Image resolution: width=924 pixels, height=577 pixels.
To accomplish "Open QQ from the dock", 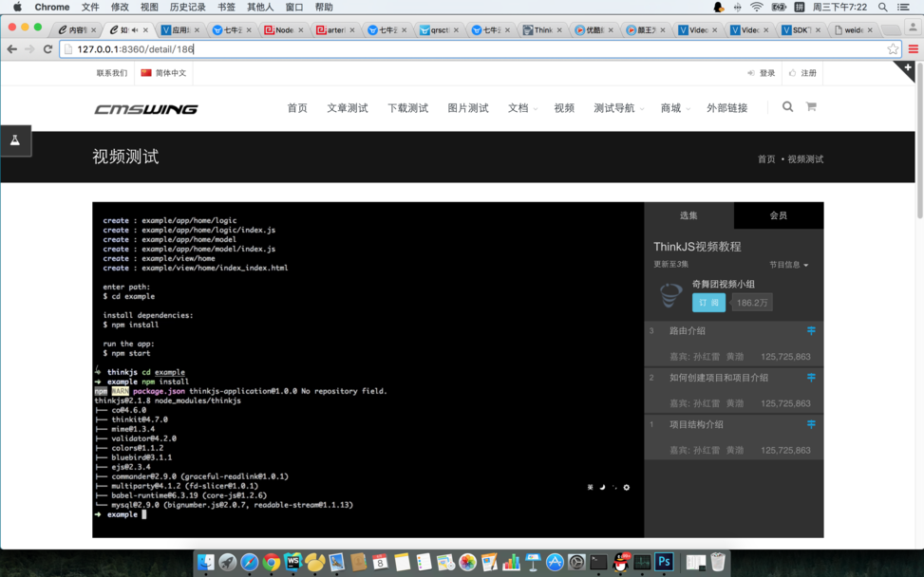I will pyautogui.click(x=620, y=562).
